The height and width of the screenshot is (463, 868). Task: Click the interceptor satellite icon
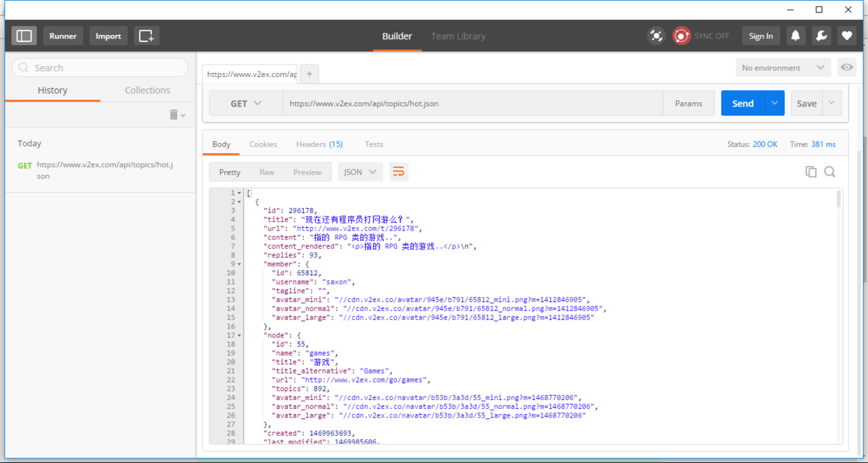click(x=656, y=36)
